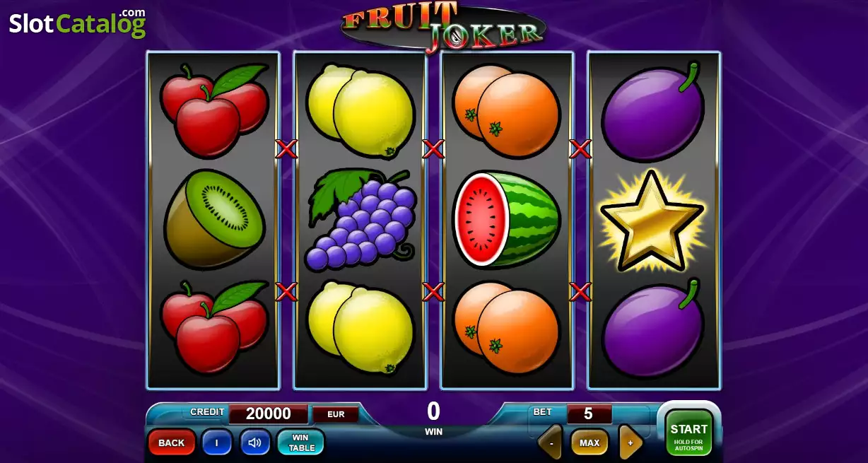868x463 pixels.
Task: Open the SlotCatalog.com logo link
Action: (77, 23)
